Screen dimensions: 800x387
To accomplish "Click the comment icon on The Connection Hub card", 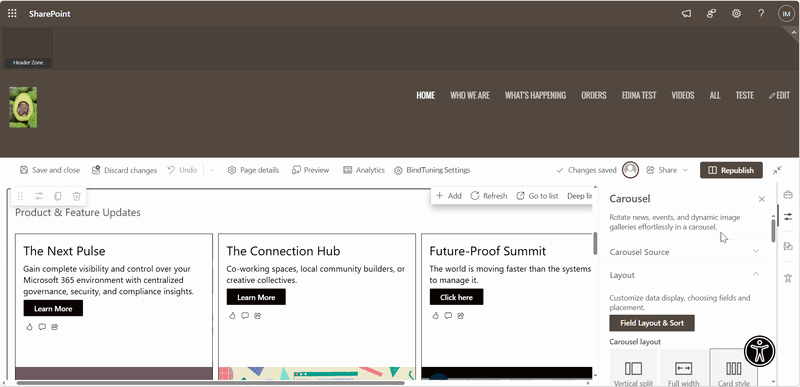I will 245,316.
